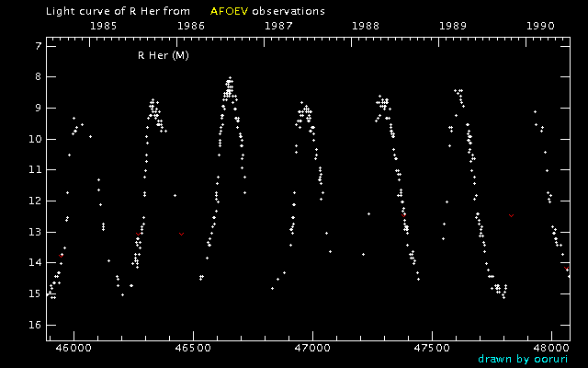Click magnitude 7 on the vertical axis
588x368 pixels.
click(37, 45)
